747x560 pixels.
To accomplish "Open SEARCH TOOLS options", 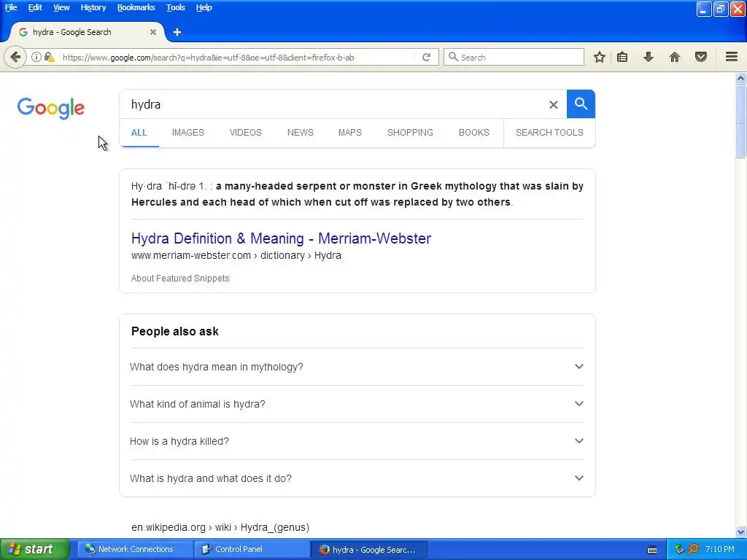I will tap(549, 133).
